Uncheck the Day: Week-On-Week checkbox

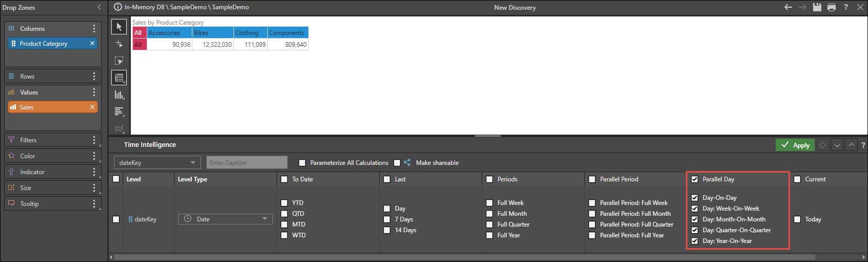tap(695, 209)
